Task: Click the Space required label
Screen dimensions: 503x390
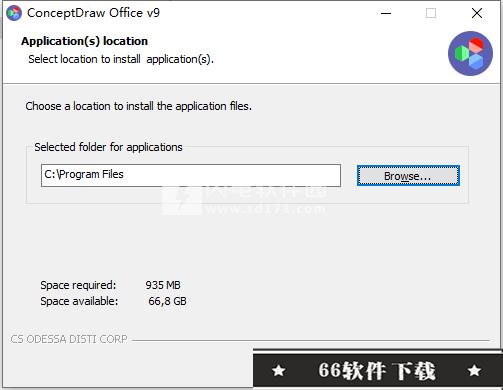Action: [78, 285]
